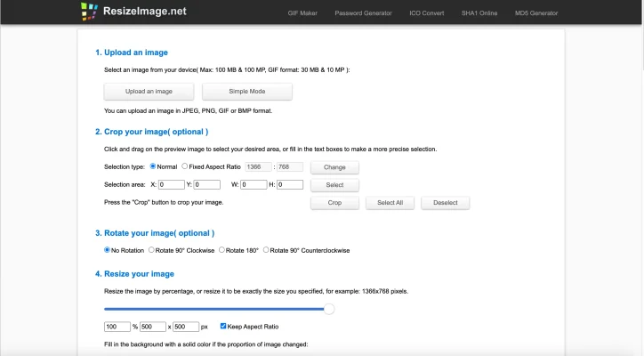Open the SHA1 Online tool
The image size is (644, 356).
pos(481,13)
